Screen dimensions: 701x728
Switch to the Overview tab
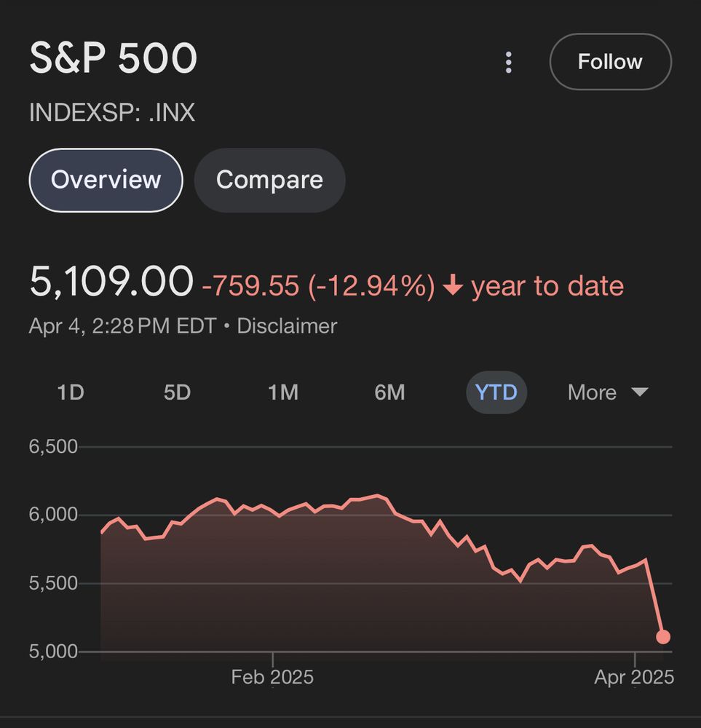(x=106, y=180)
